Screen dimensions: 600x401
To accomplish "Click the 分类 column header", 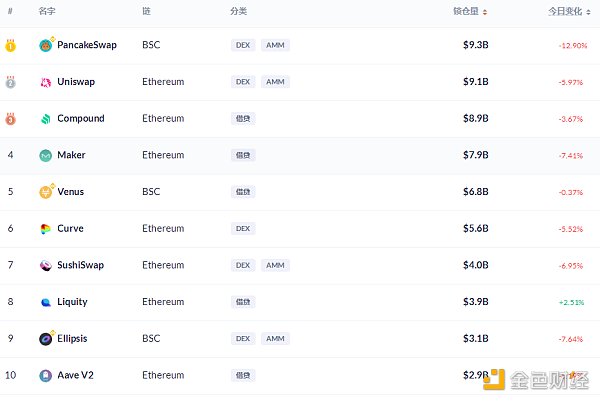I will [238, 11].
